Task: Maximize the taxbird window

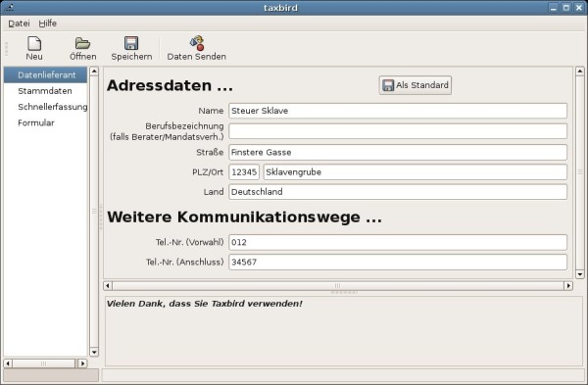Action: 566,8
